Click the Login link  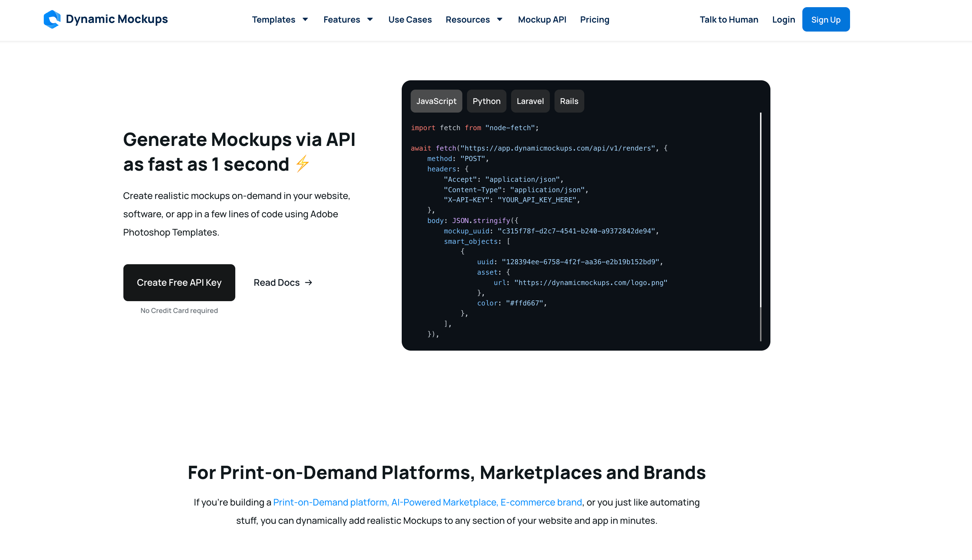tap(783, 19)
